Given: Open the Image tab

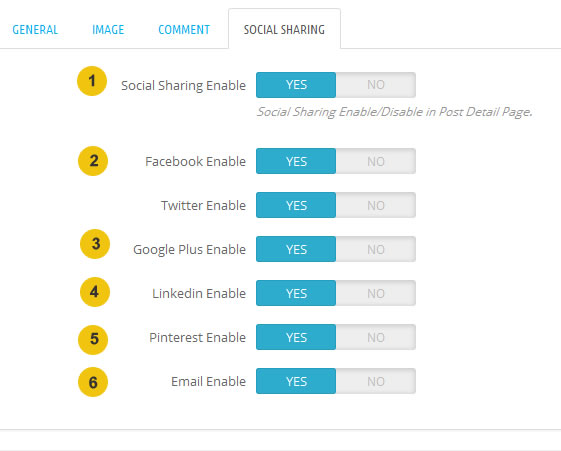Looking at the screenshot, I should pos(108,30).
